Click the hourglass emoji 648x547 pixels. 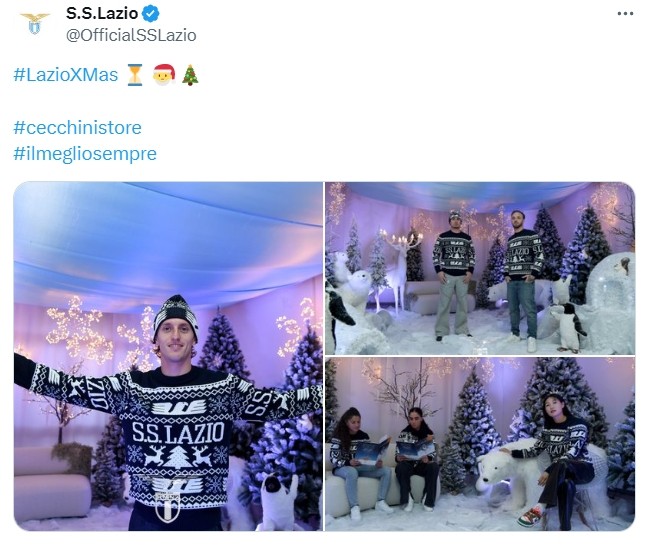135,75
